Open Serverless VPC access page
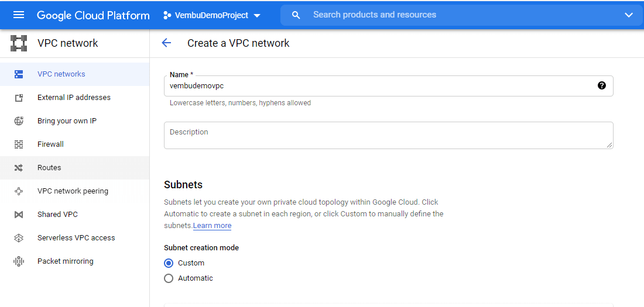 click(75, 238)
